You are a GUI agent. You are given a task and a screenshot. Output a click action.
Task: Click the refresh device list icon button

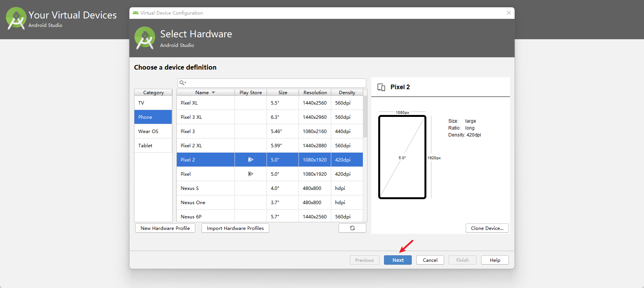352,228
